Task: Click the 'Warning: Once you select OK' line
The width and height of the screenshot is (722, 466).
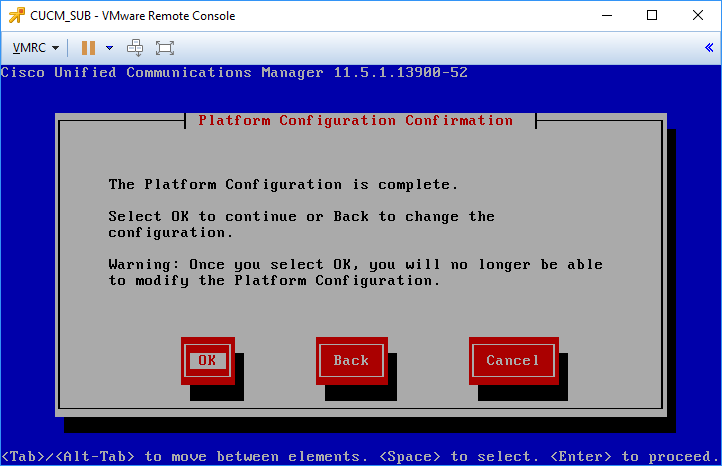Action: click(355, 264)
